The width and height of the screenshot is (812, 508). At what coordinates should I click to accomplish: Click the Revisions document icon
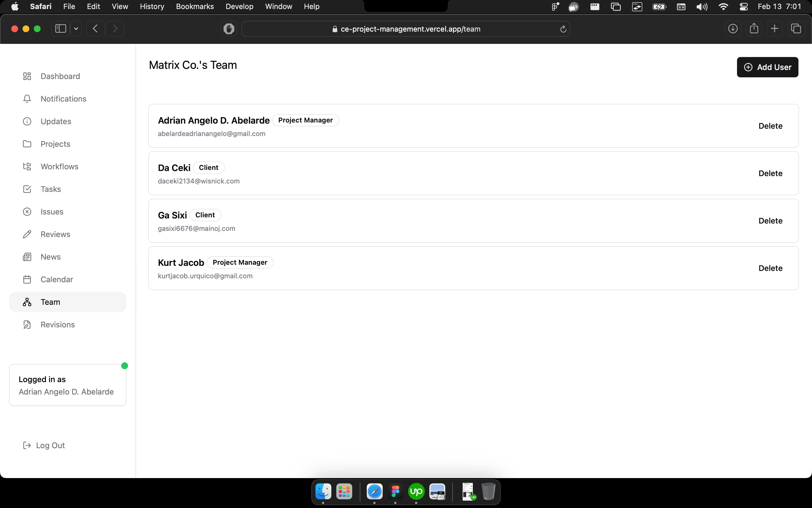(x=27, y=325)
